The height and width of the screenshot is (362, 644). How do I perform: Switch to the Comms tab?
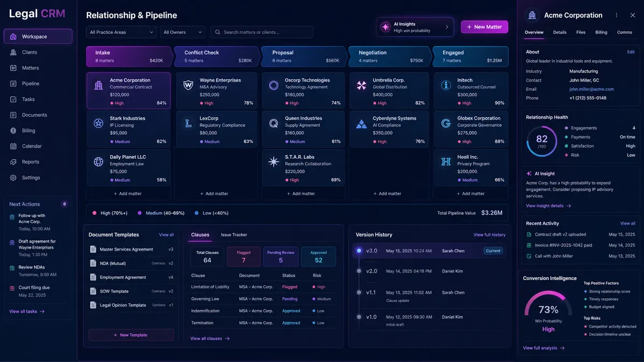pos(625,32)
